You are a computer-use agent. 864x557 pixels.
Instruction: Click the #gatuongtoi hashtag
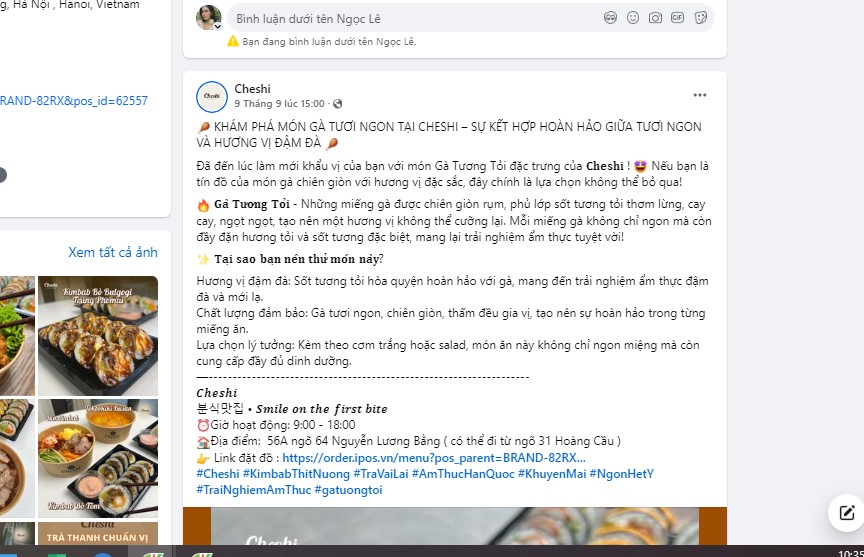point(348,490)
